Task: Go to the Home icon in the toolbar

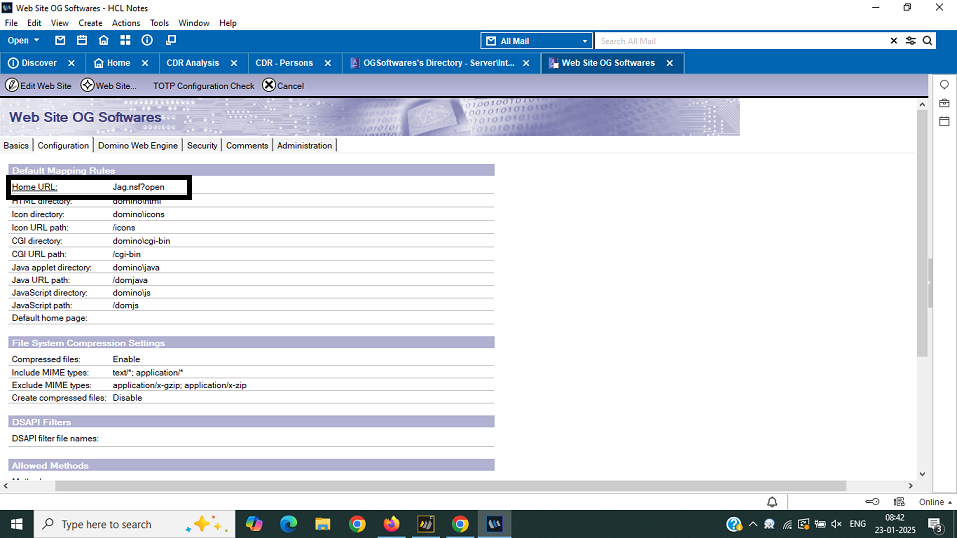Action: click(x=104, y=40)
